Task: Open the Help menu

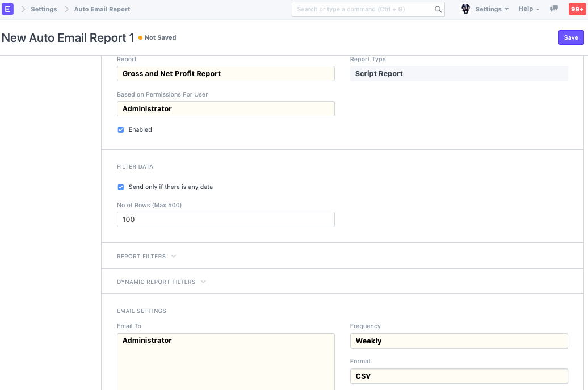Action: pos(529,9)
